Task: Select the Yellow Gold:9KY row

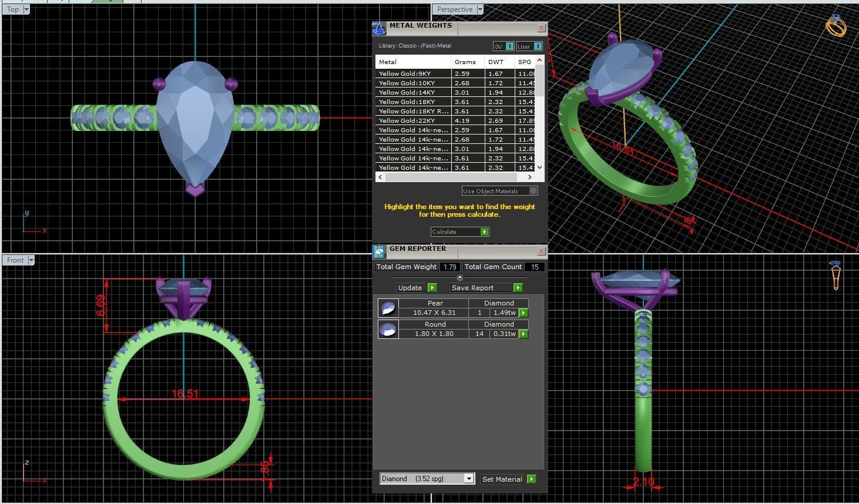Action: [455, 73]
